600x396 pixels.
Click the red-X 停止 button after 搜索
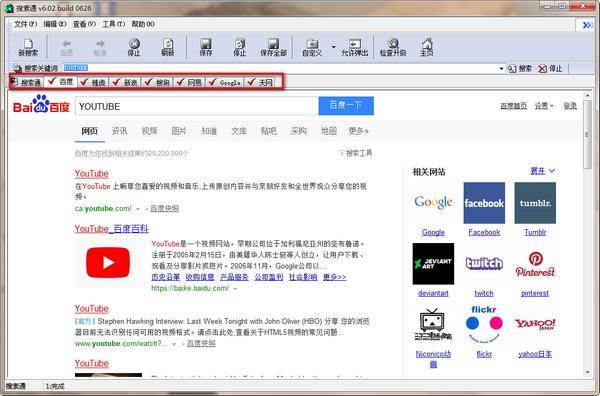(550, 68)
